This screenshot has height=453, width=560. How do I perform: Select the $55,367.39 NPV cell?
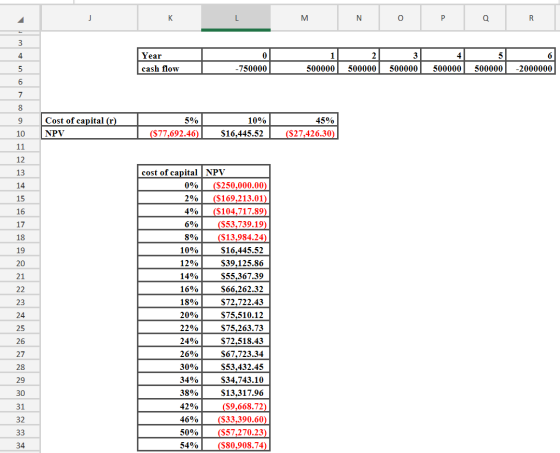click(236, 276)
